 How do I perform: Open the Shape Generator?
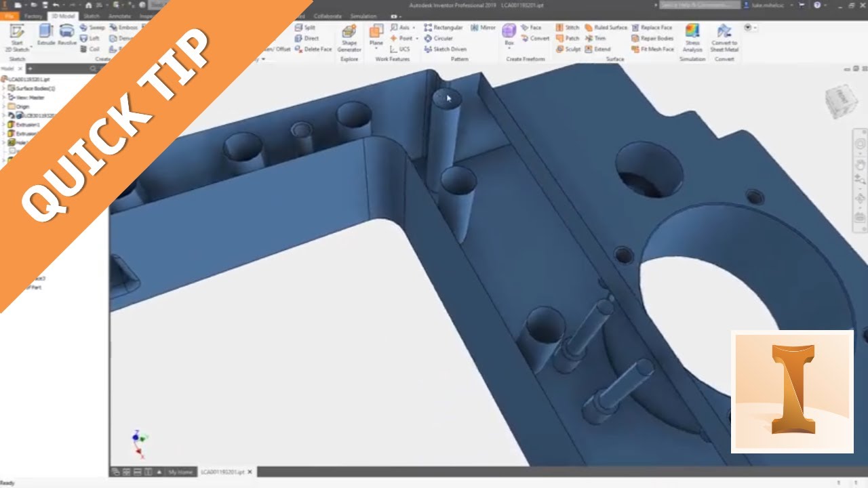pos(349,38)
